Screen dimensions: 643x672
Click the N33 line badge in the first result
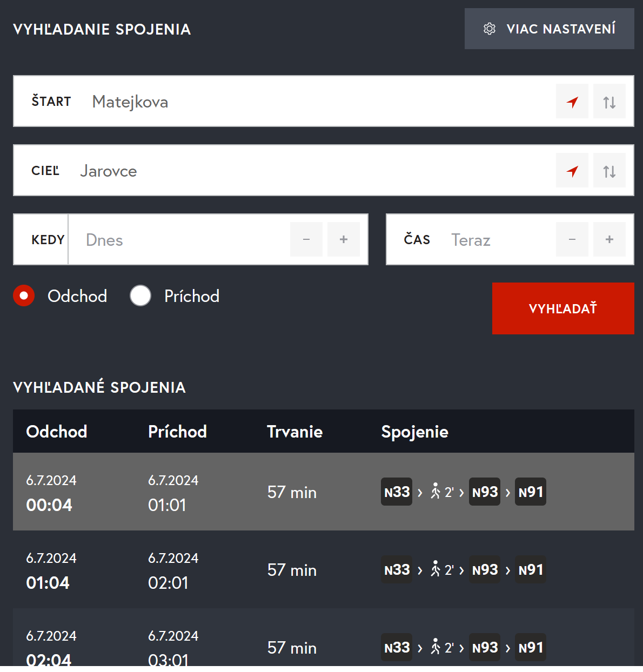pos(397,492)
